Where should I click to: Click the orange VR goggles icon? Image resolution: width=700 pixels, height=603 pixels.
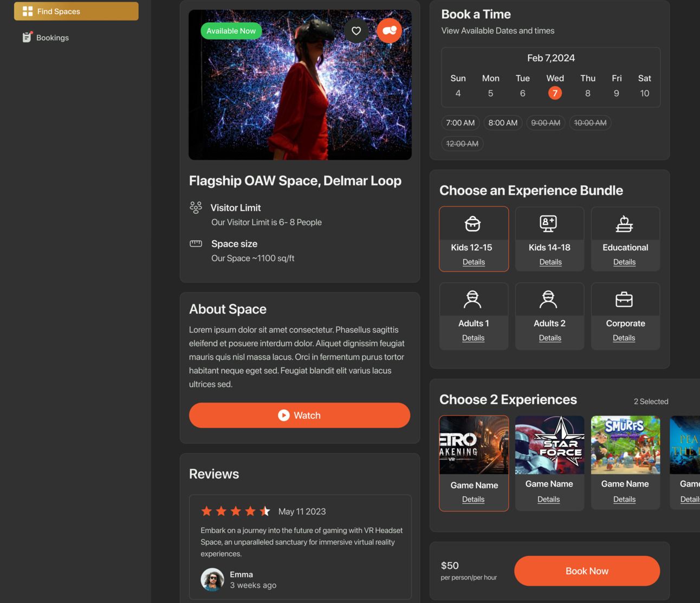[x=389, y=30]
